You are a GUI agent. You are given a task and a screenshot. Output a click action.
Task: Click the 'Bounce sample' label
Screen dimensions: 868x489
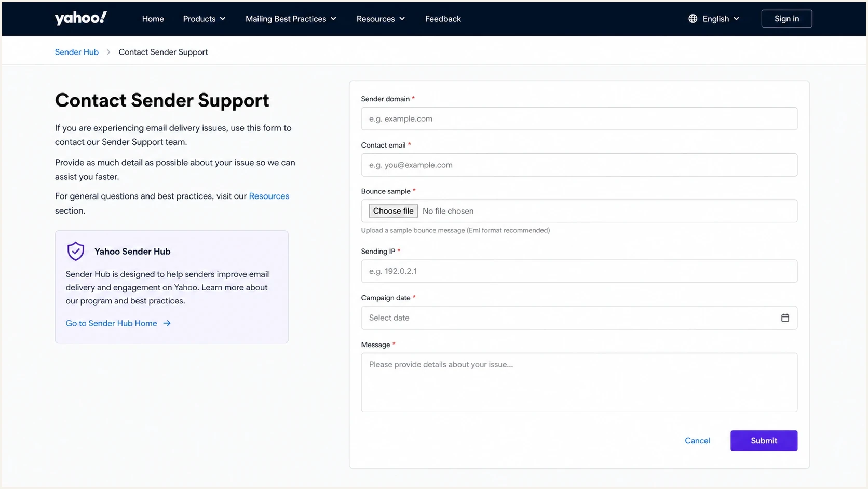pyautogui.click(x=386, y=191)
